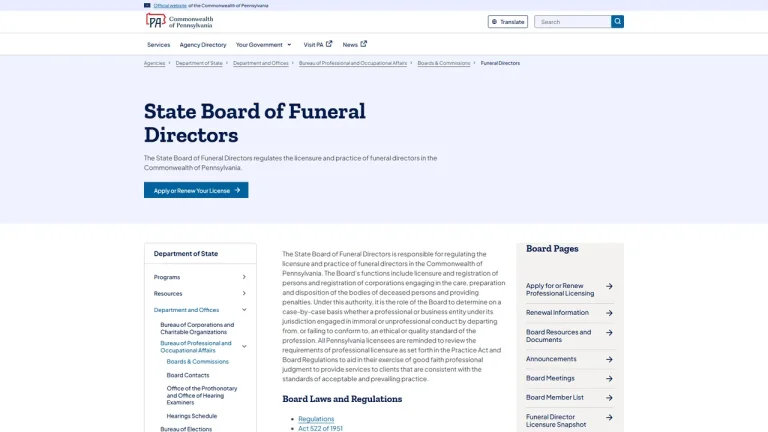
Task: Open Bureau of Corporations and Charitable Organizations
Action: pos(197,328)
